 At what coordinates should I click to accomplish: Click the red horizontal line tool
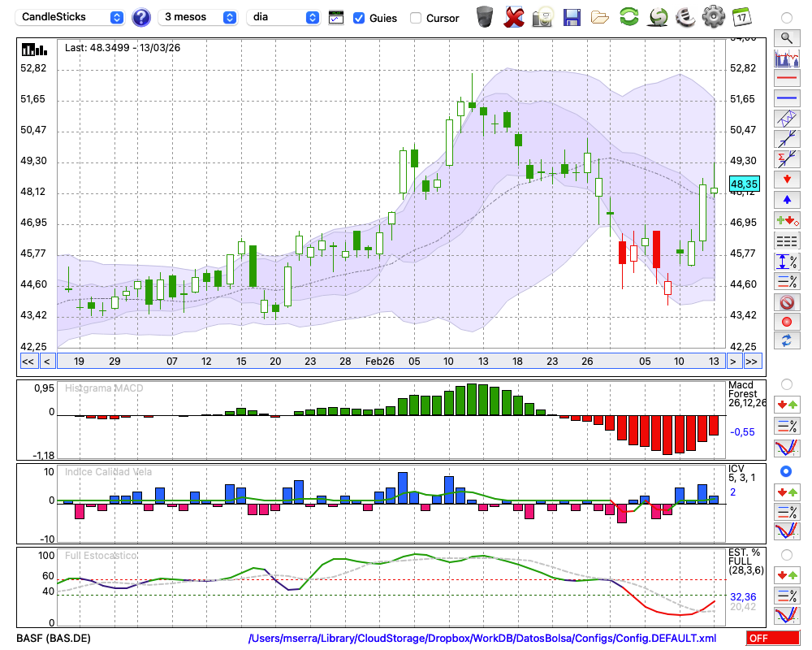[x=786, y=79]
